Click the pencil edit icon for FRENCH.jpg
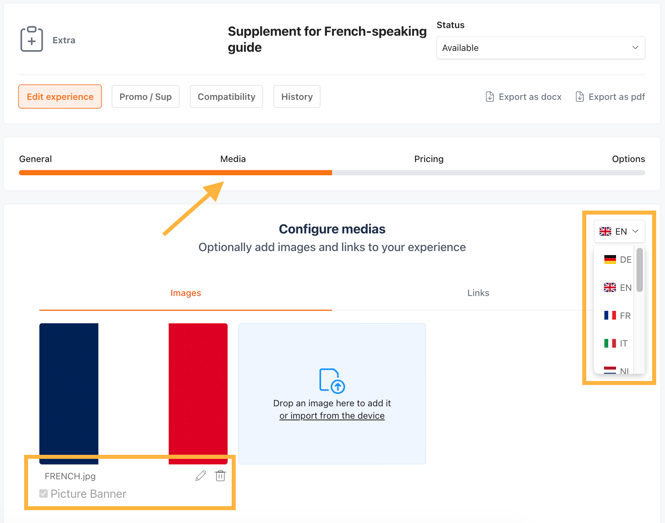 [201, 476]
